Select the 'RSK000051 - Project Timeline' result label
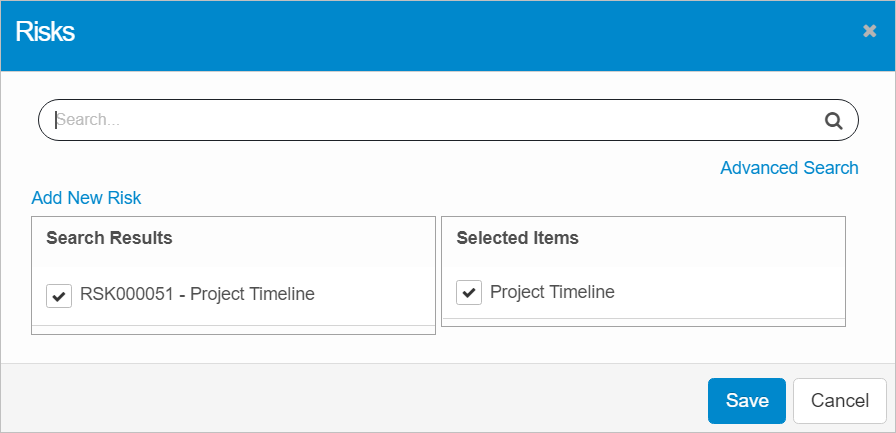The height and width of the screenshot is (433, 896). [197, 294]
